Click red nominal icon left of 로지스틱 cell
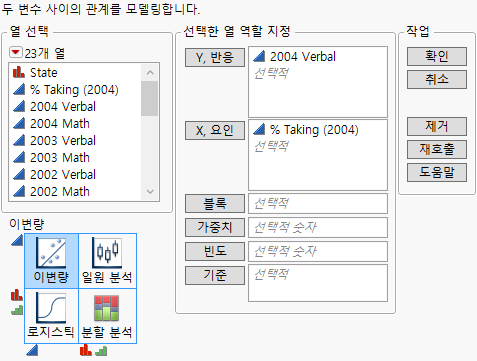This screenshot has width=477, height=361. pyautogui.click(x=17, y=295)
